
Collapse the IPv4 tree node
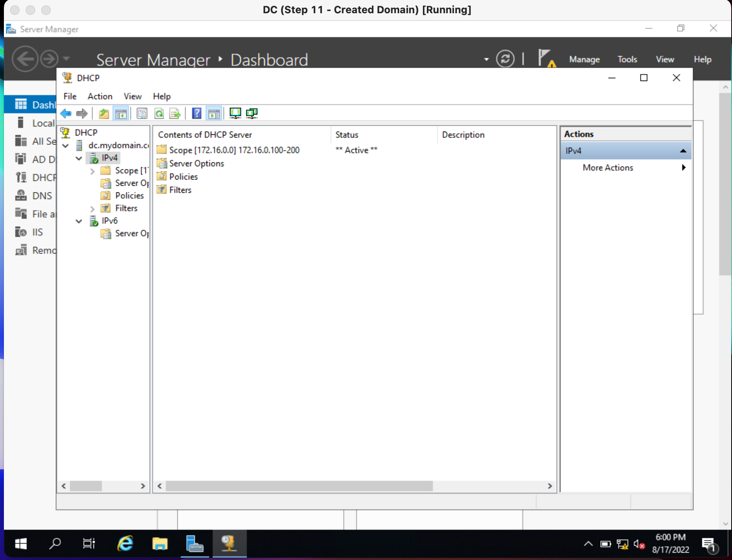(x=79, y=158)
